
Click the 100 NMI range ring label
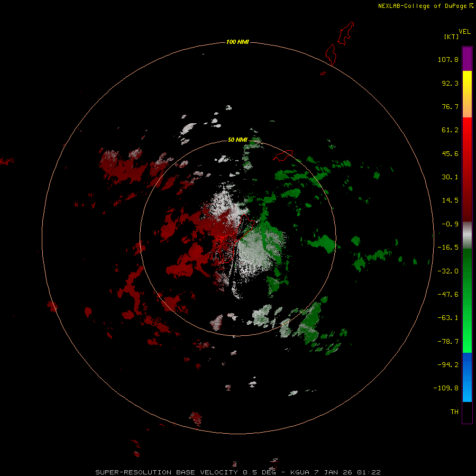point(237,42)
